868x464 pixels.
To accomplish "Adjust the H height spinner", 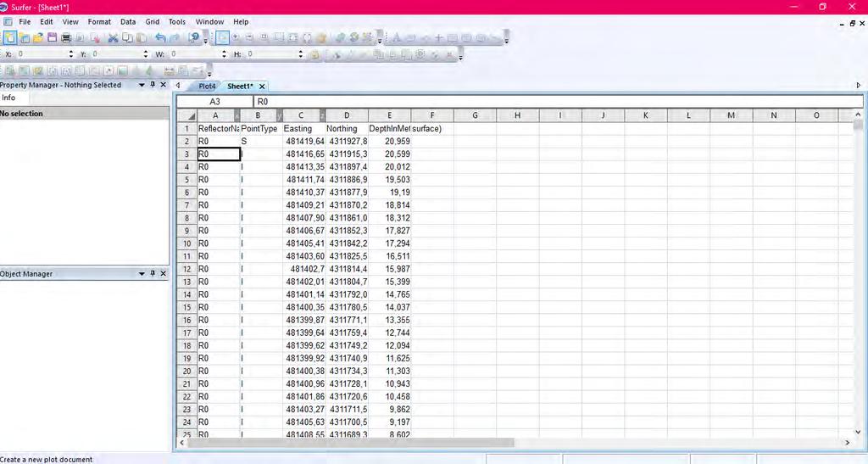I will tap(301, 54).
